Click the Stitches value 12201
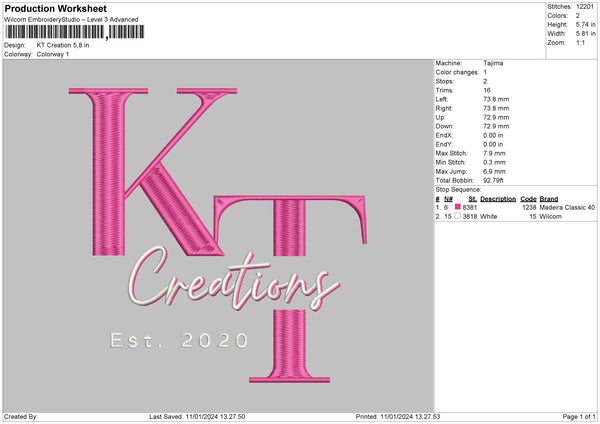This screenshot has height=424, width=600. point(585,7)
